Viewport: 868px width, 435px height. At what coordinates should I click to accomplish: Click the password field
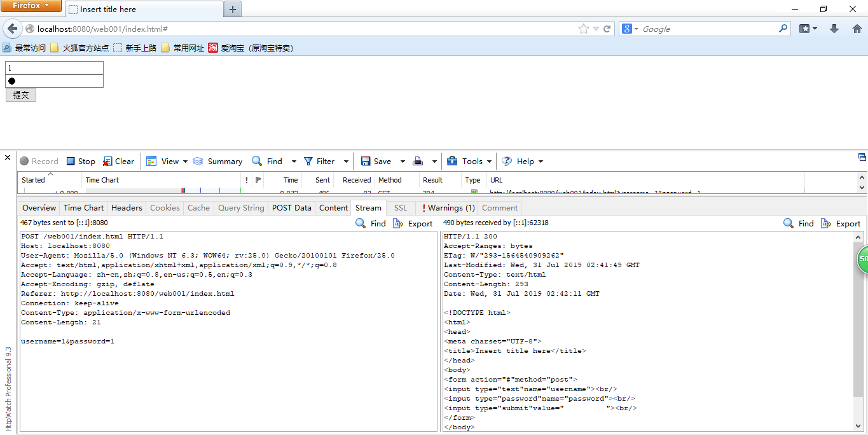point(54,81)
